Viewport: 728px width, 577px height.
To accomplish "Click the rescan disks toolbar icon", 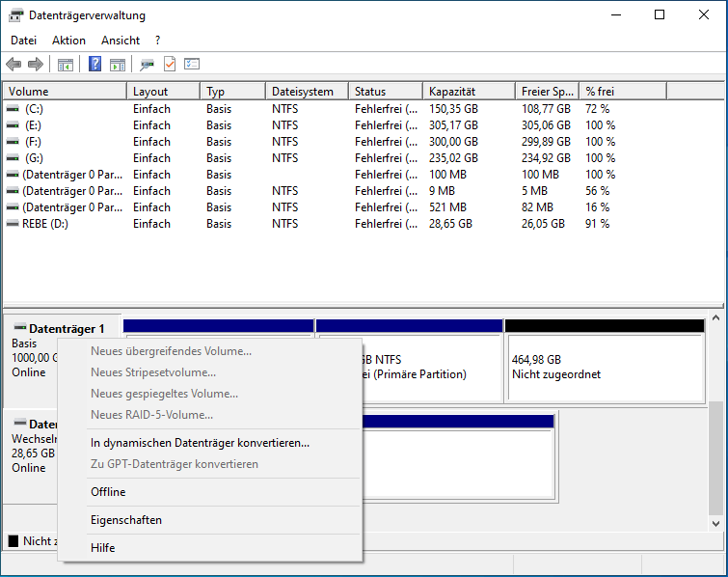I will coord(147,65).
